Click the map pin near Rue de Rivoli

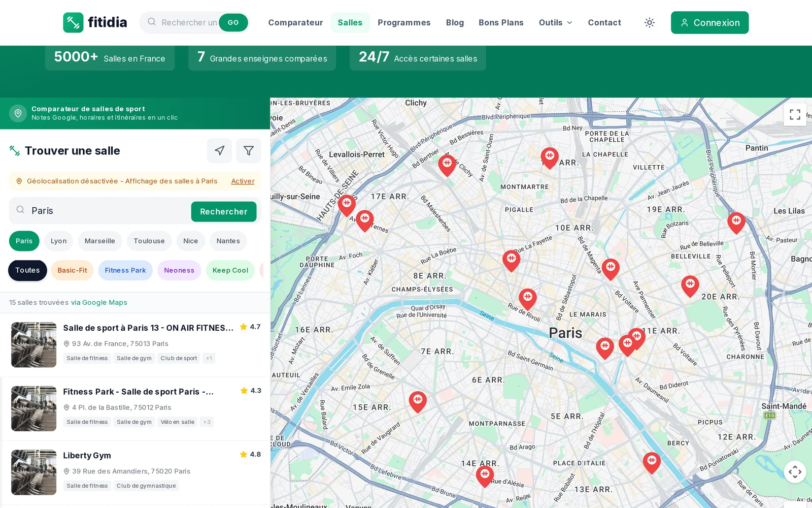[x=528, y=299]
